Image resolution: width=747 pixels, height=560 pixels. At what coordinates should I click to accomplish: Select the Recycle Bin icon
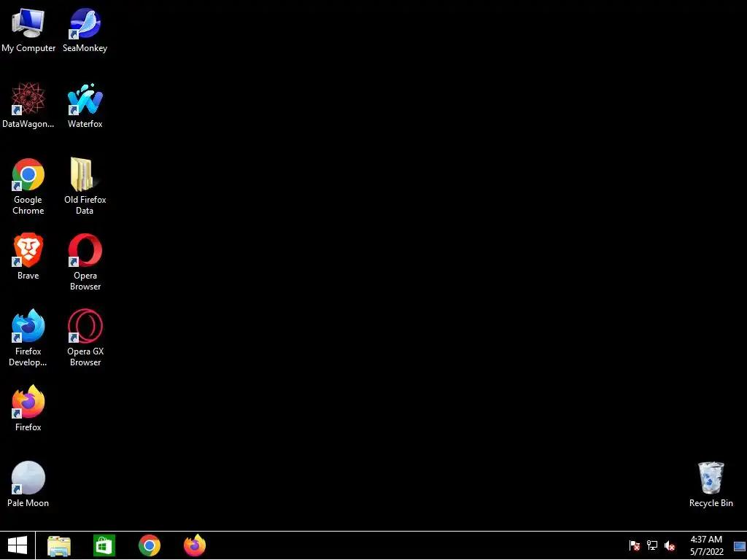coord(711,484)
